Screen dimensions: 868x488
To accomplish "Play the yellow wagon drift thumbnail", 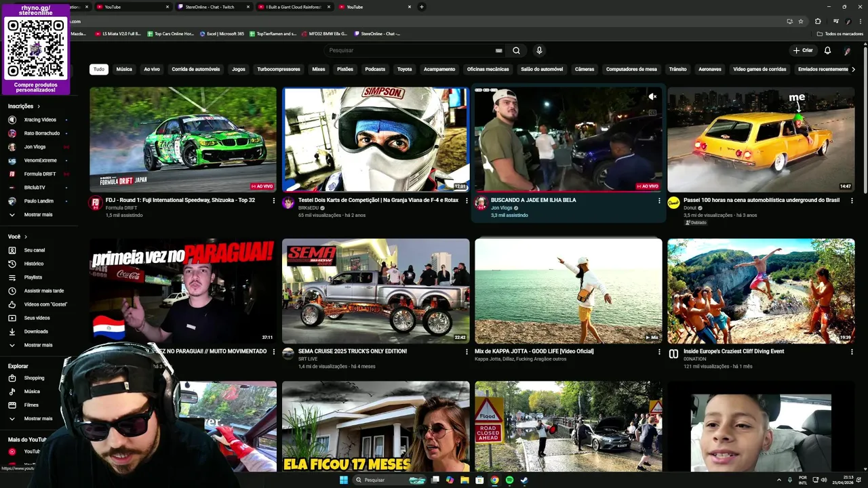I will pyautogui.click(x=761, y=139).
